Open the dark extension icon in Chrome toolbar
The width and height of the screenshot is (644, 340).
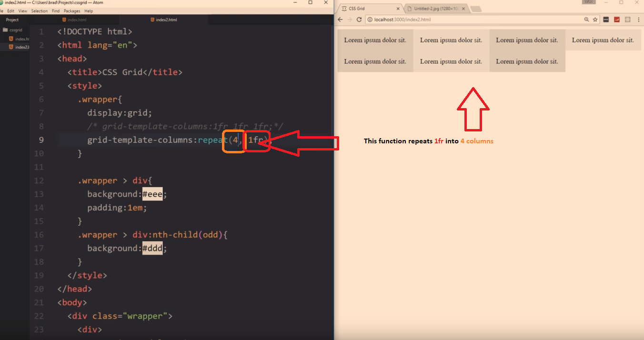tap(606, 20)
